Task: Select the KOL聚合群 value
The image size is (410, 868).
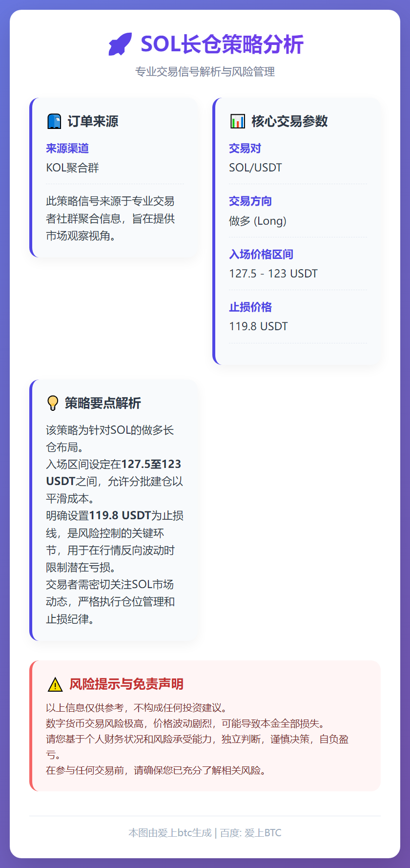Action: tap(72, 168)
